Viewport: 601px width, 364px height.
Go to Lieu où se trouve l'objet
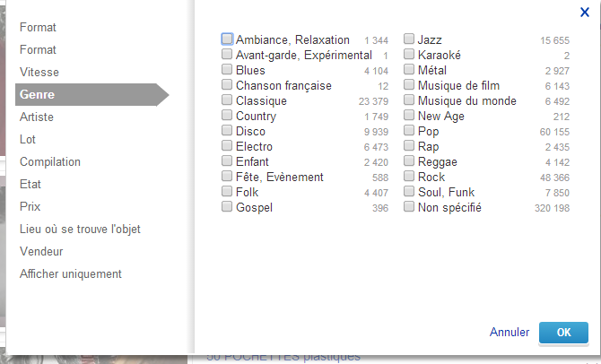pos(80,230)
